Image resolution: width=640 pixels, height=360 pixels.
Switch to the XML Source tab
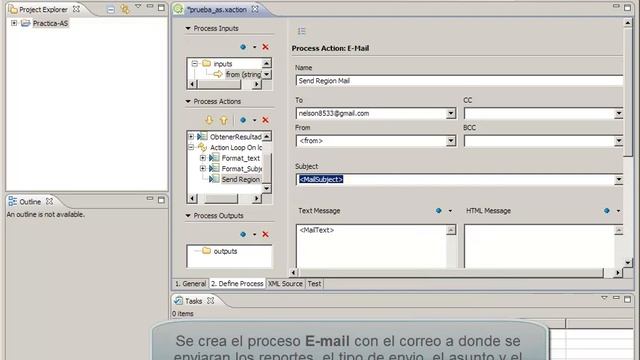285,284
